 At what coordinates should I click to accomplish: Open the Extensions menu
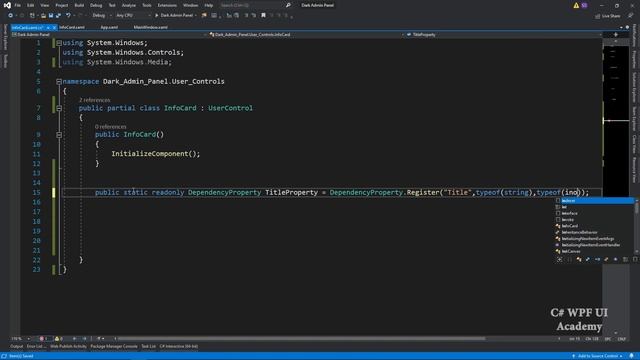click(x=167, y=5)
